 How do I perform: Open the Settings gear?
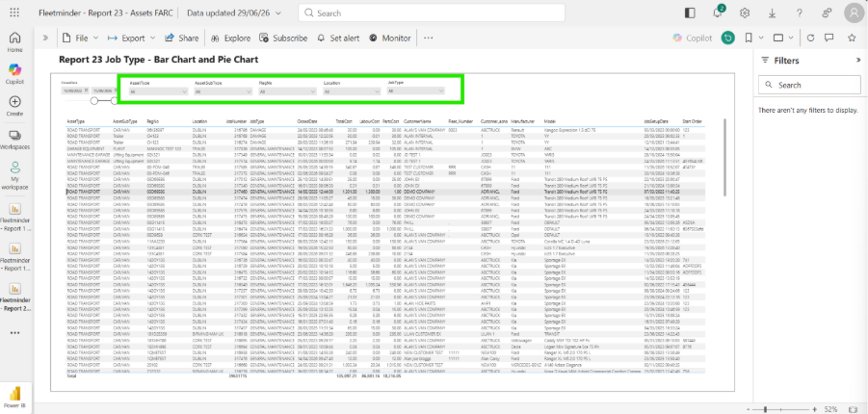tap(745, 13)
